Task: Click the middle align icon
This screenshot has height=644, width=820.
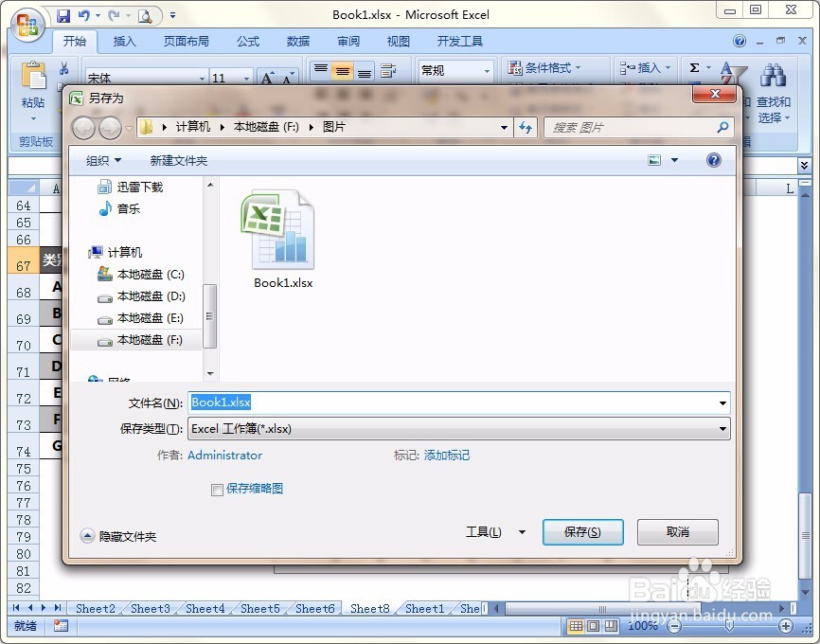Action: [343, 70]
